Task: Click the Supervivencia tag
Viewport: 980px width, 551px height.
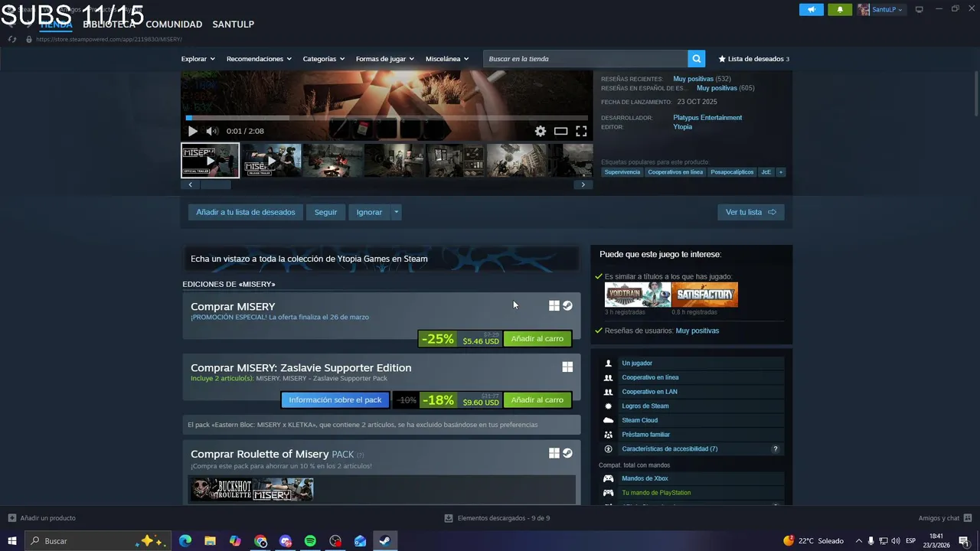Action: click(622, 172)
